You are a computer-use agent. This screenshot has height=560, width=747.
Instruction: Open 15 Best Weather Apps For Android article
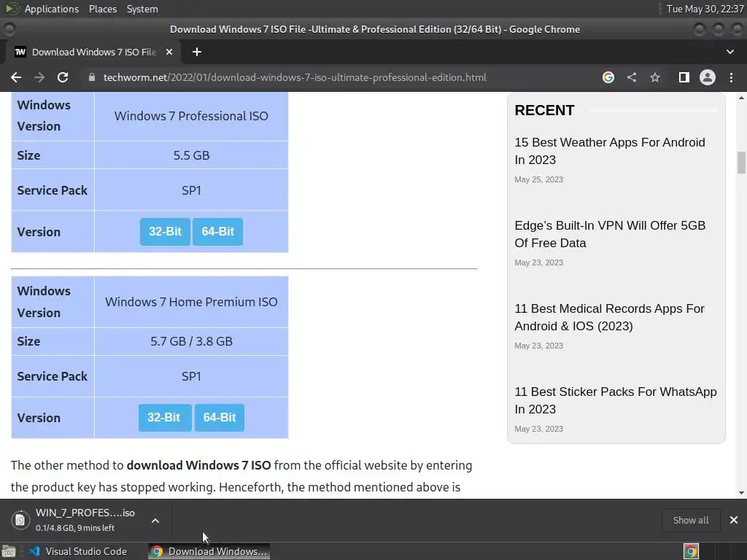coord(610,151)
